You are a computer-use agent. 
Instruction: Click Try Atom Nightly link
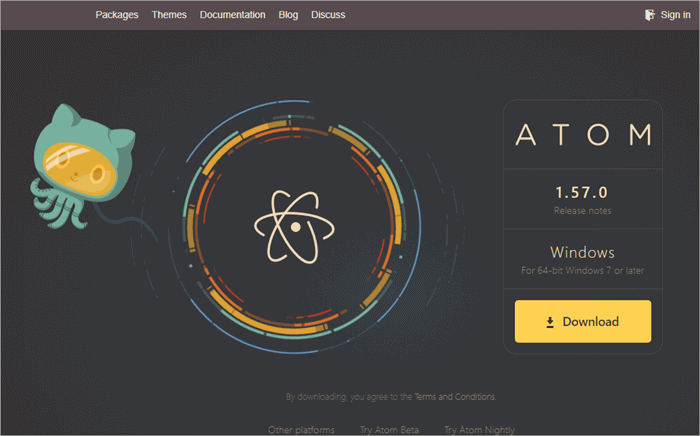point(479,430)
